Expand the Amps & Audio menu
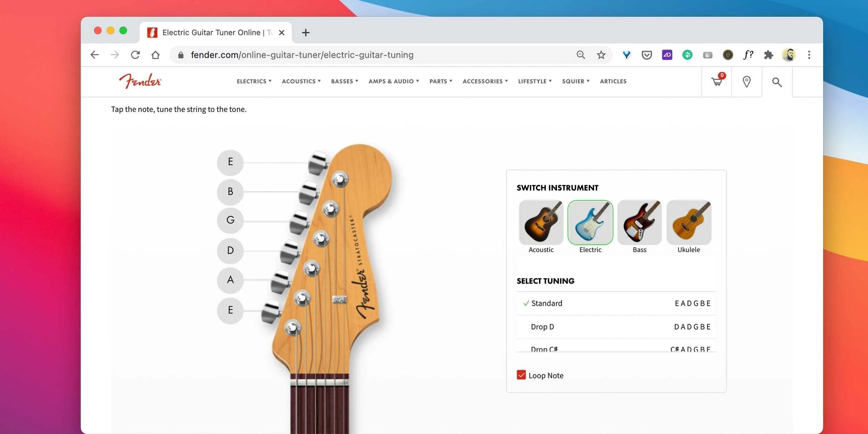 click(x=394, y=81)
